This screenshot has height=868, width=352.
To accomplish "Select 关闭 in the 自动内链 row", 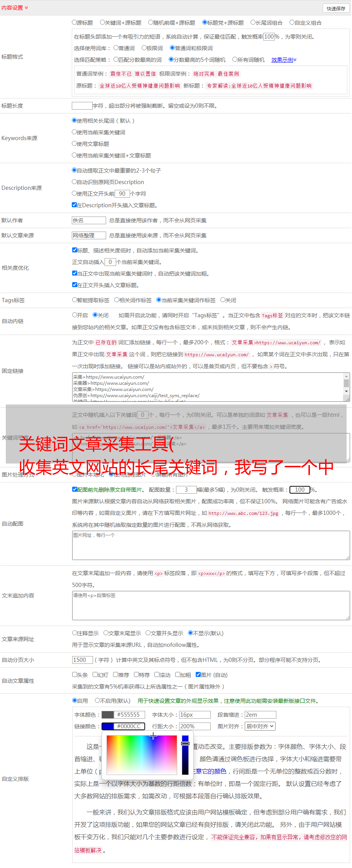I will pyautogui.click(x=95, y=315).
